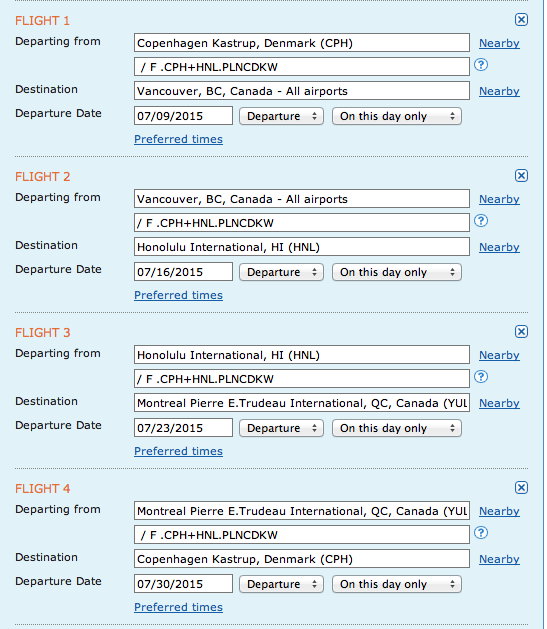Open help icon beside Flight 4 routing codes
The image size is (547, 629).
(x=481, y=533)
